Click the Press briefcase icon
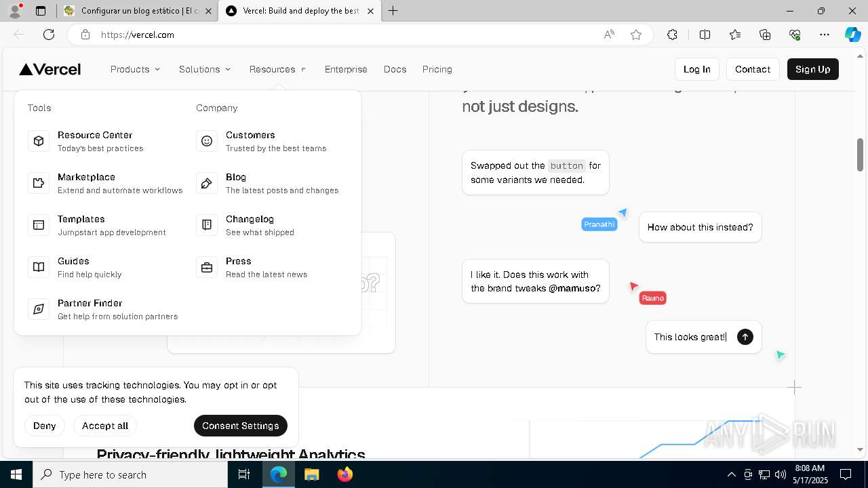This screenshot has height=488, width=868. coord(207,267)
